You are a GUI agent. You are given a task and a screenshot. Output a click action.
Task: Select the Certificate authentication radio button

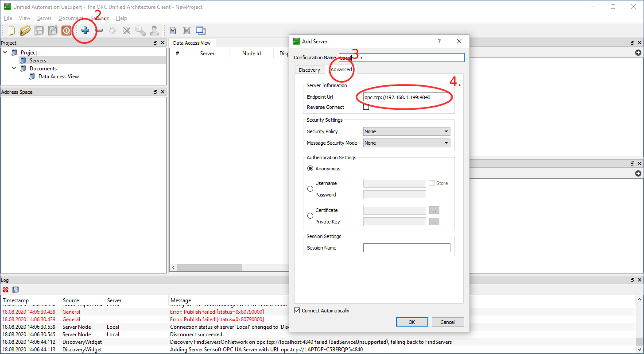[x=310, y=216]
